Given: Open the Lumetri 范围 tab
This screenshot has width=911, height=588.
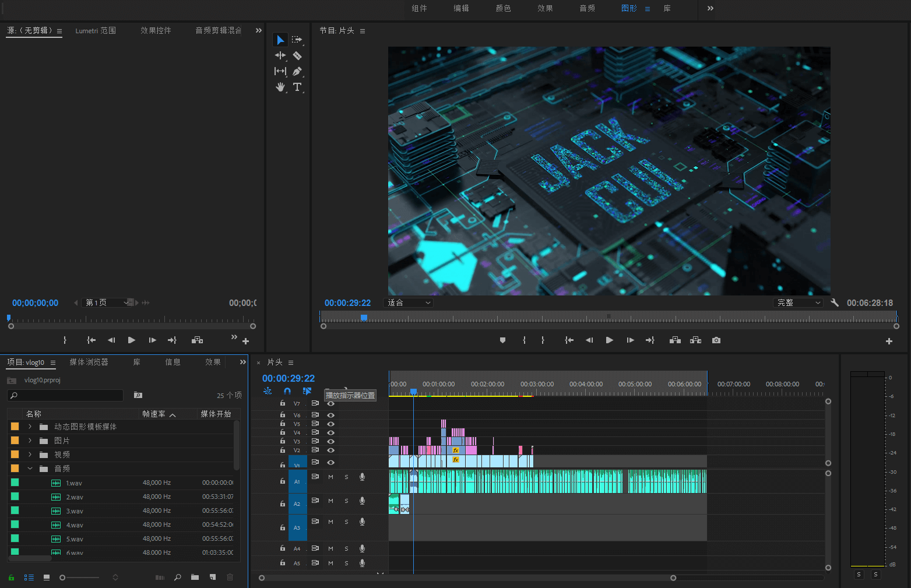Looking at the screenshot, I should (96, 30).
